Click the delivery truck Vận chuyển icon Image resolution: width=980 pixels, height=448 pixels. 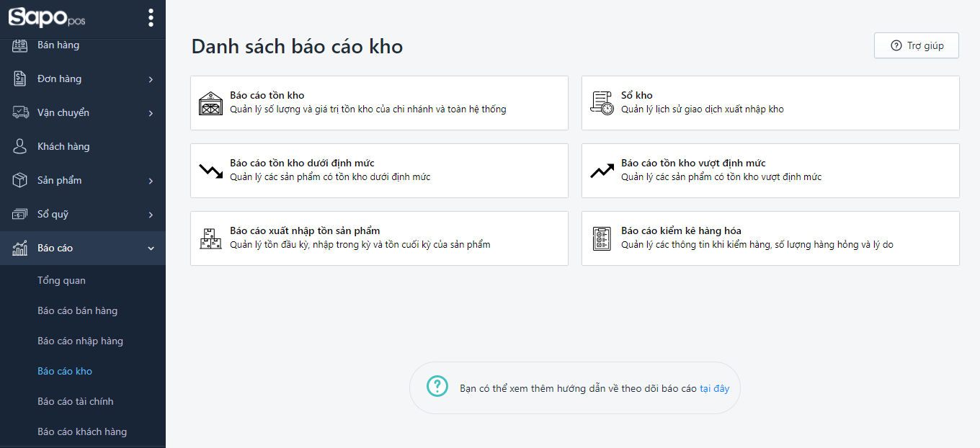[20, 112]
